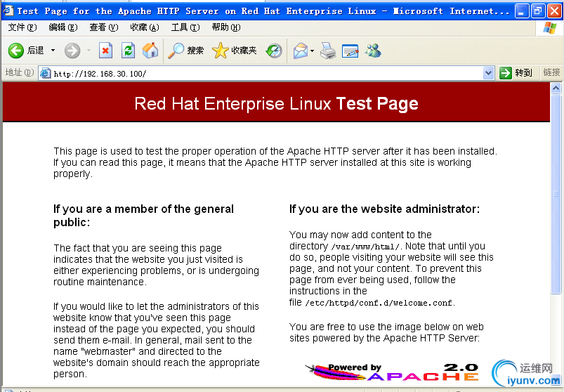Click the Messenger people icon

coord(373,51)
